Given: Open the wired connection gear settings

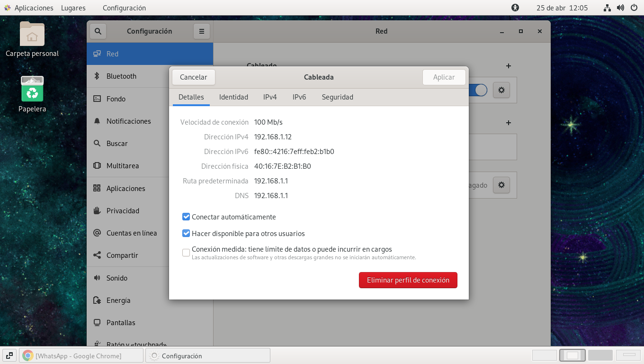Looking at the screenshot, I should tap(501, 90).
